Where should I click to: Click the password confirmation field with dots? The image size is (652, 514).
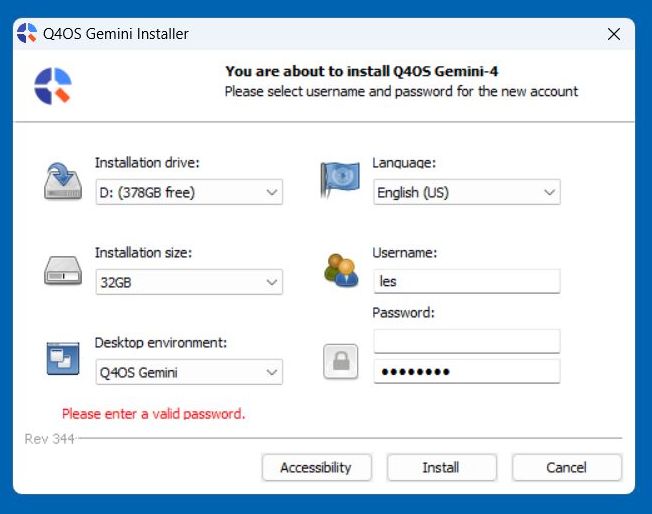467,371
